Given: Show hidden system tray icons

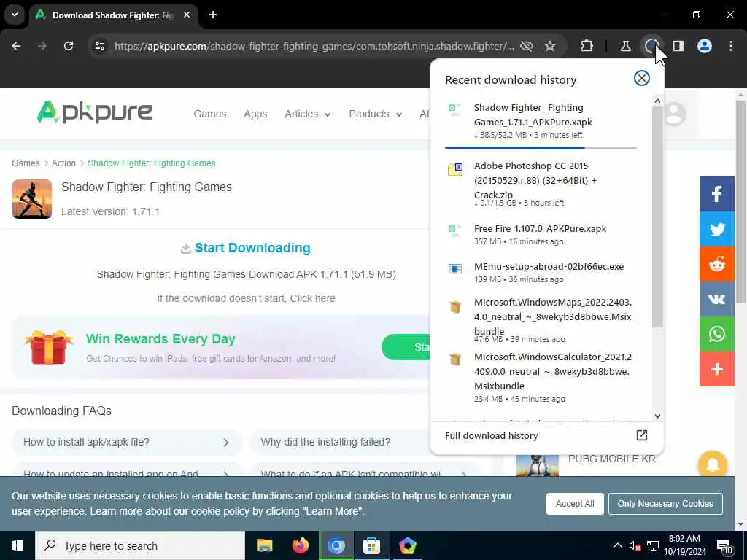Looking at the screenshot, I should point(617,545).
